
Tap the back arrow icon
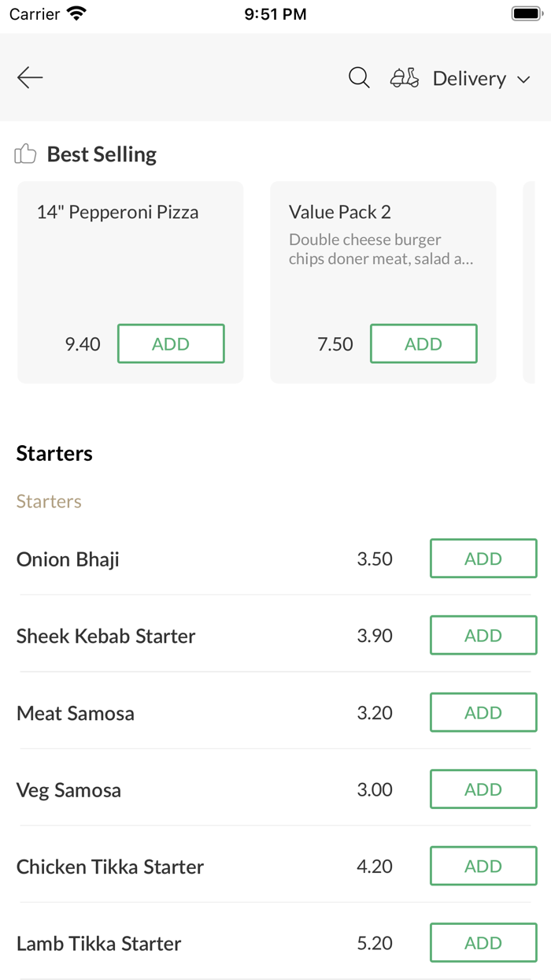30,77
